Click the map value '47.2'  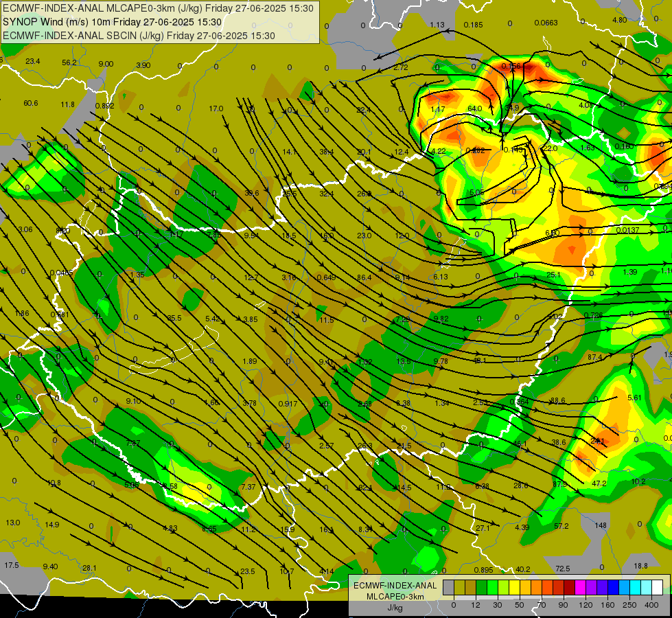(599, 484)
